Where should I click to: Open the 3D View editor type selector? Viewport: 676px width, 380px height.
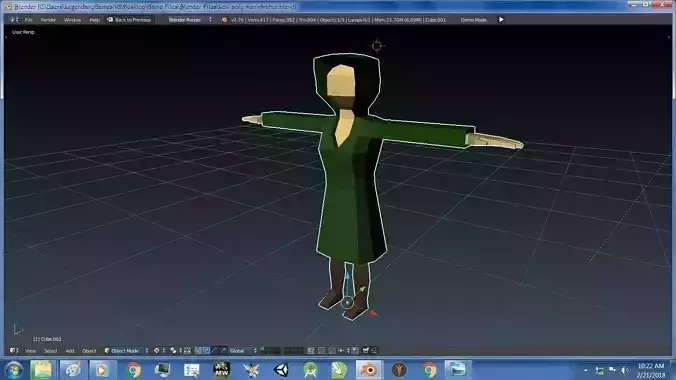click(x=14, y=351)
